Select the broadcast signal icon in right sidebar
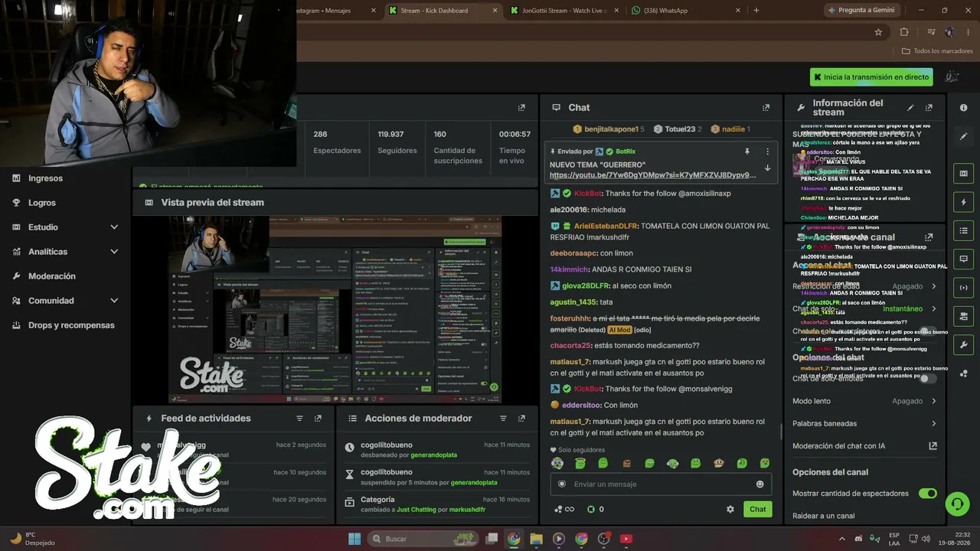 [963, 287]
